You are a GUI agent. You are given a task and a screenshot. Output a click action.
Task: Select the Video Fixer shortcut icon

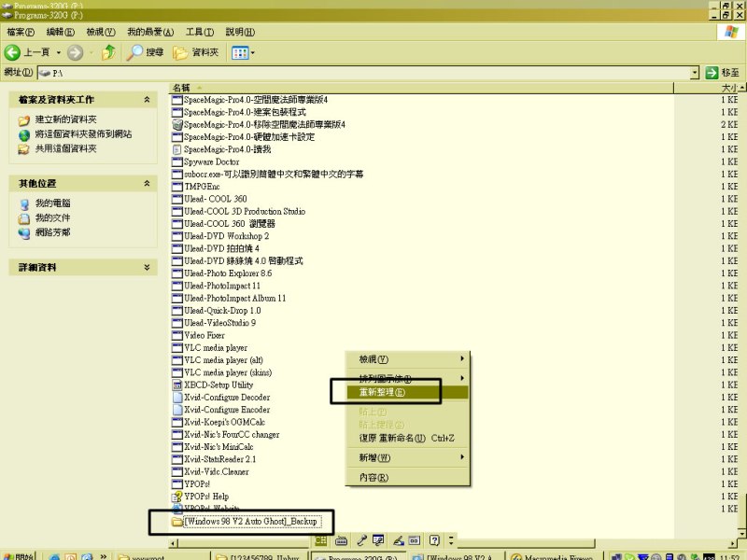(x=177, y=335)
